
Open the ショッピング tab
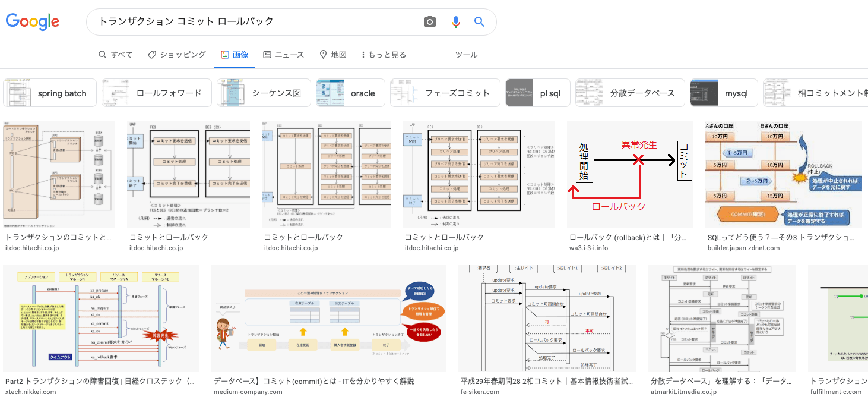177,55
